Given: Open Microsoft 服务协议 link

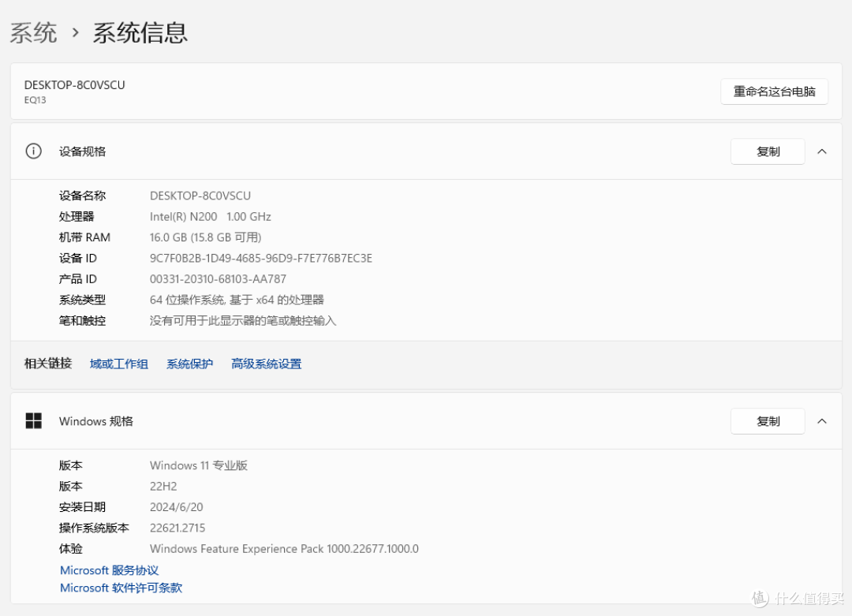Looking at the screenshot, I should tap(109, 570).
